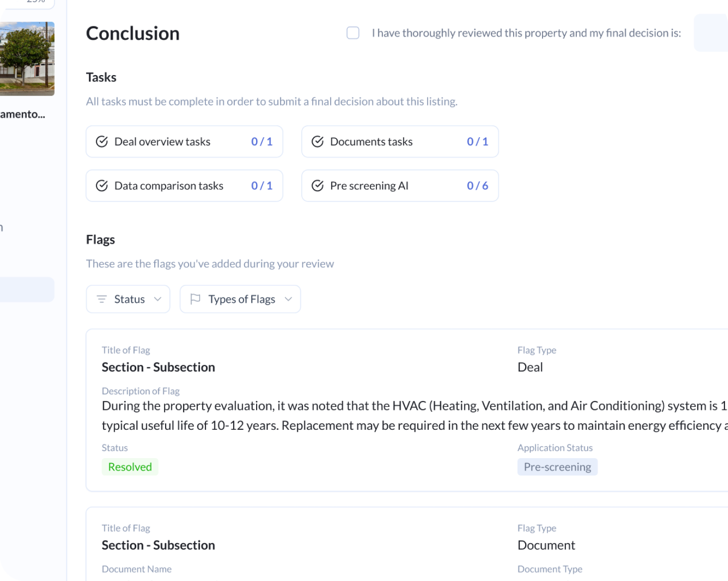Click the Pre screening AI checkmark icon
Image resolution: width=728 pixels, height=581 pixels.
click(317, 186)
